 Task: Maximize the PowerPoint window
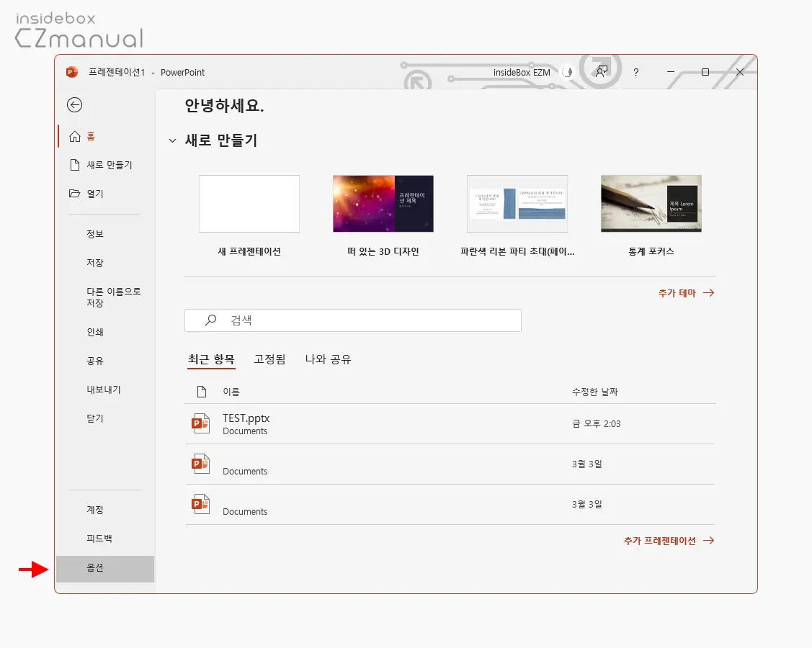(x=705, y=72)
